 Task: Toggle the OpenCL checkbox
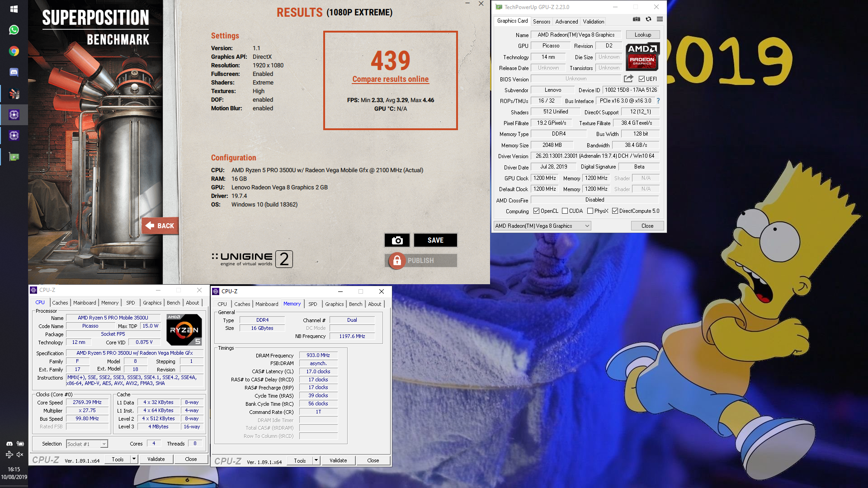(536, 211)
